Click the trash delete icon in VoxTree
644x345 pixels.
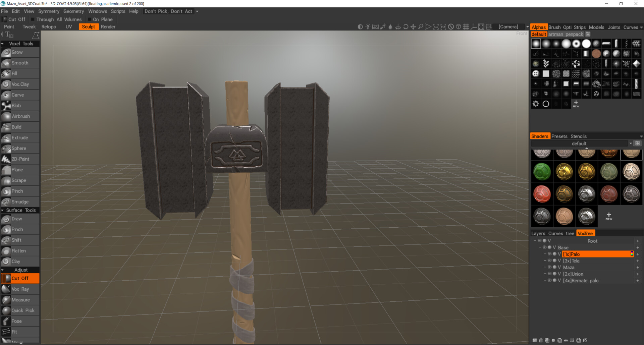[541, 340]
